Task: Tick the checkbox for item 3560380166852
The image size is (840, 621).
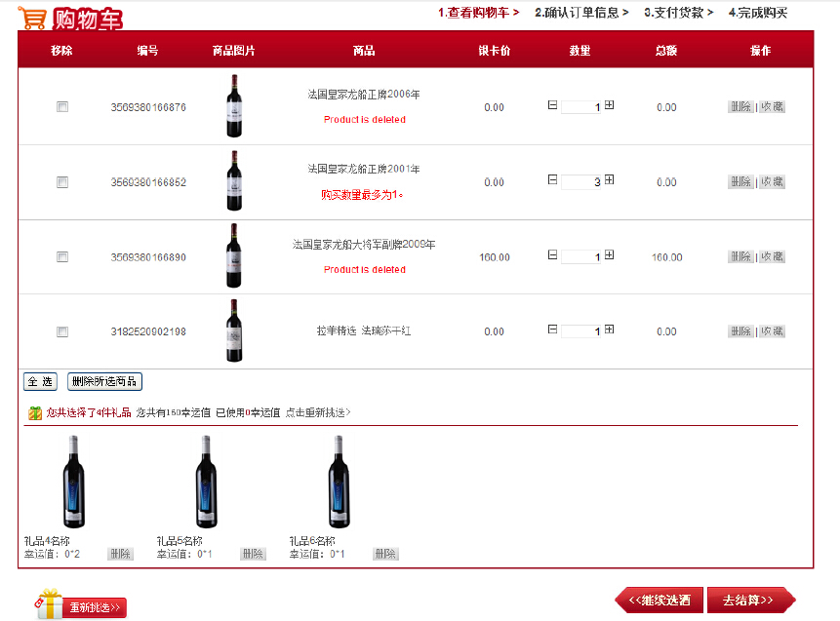Action: tap(62, 182)
